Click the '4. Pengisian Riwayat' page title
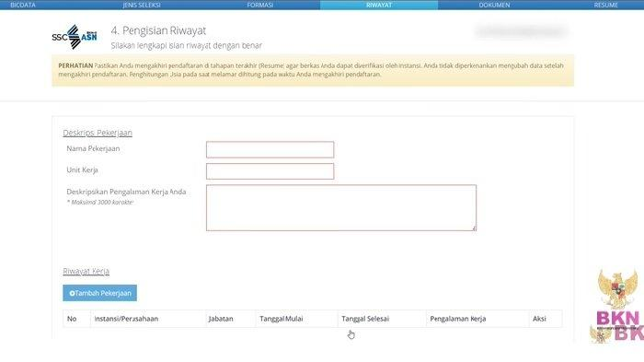Screen dimensions: 644x362 (158, 30)
